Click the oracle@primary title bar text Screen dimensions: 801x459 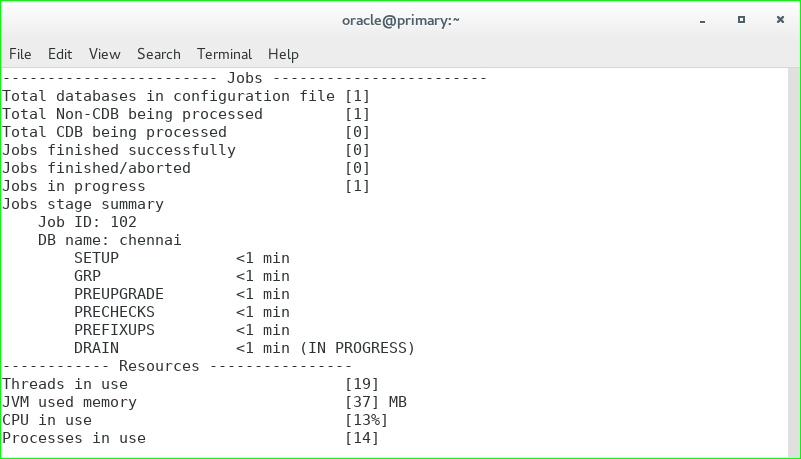(400, 19)
